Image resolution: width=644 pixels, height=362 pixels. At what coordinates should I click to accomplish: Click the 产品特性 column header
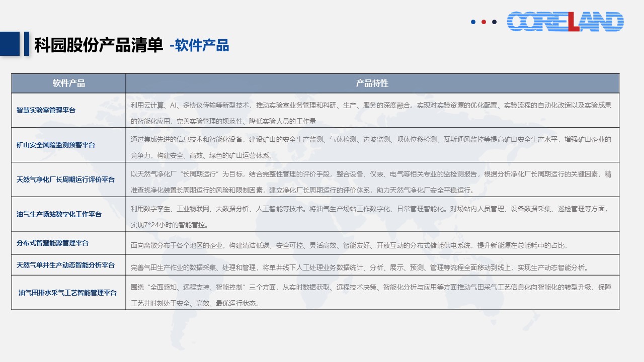click(x=372, y=83)
